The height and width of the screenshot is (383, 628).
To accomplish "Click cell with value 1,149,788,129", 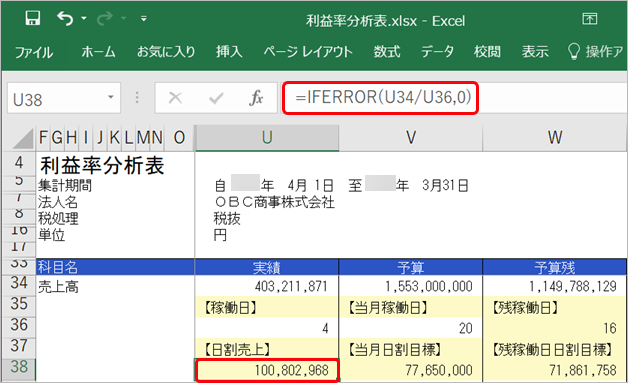I will pos(555,286).
